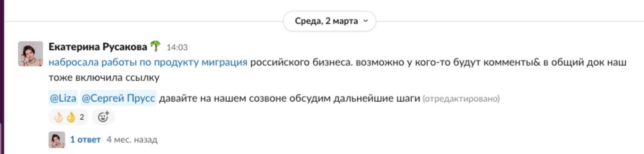Expand the date chevron next to 2 марта
The height and width of the screenshot is (154, 644).
(x=366, y=21)
